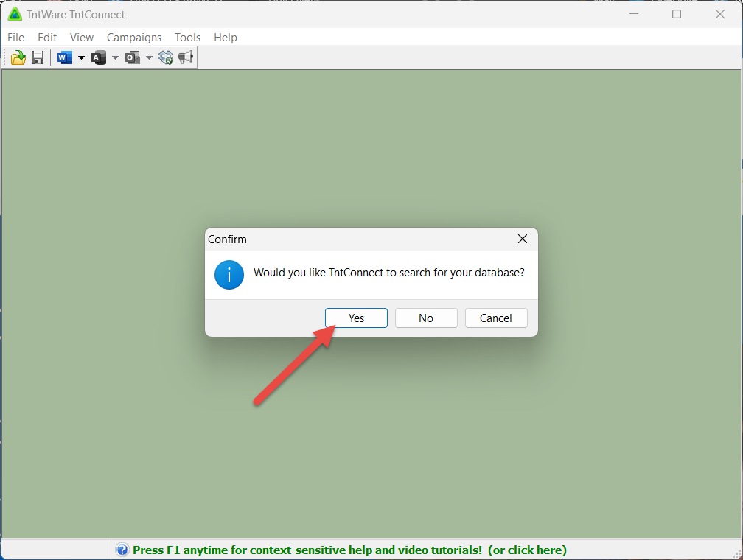Click Cancel in the Confirm dialog
The image size is (743, 560).
(496, 318)
